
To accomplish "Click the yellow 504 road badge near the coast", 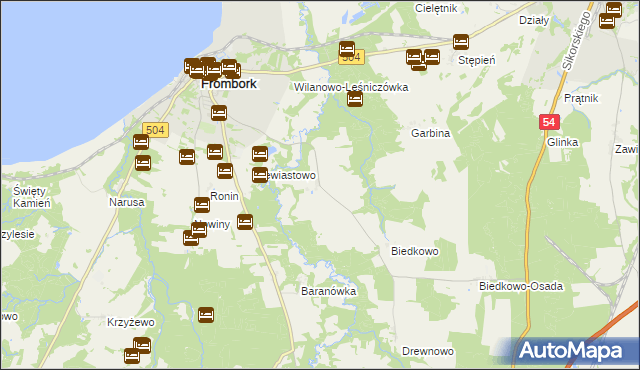I will pos(156,130).
